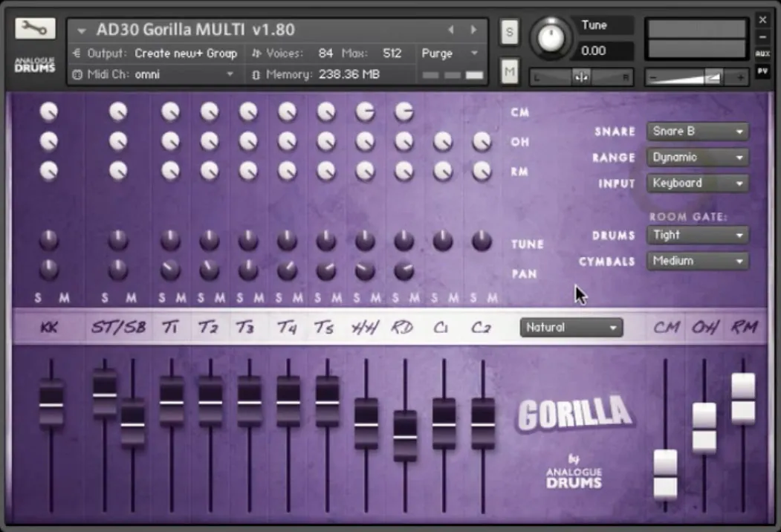
Task: Click the AUX button
Action: [x=762, y=53]
